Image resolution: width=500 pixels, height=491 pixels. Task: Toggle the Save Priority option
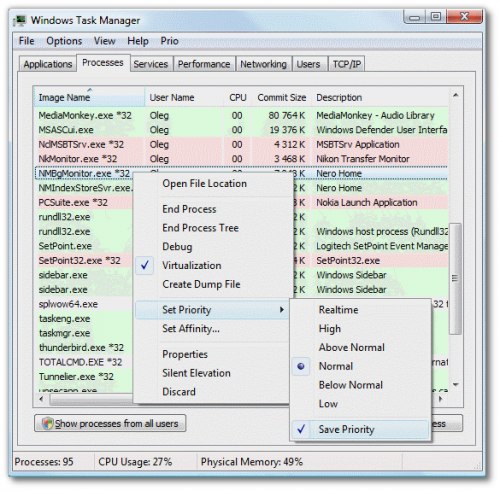(x=346, y=429)
